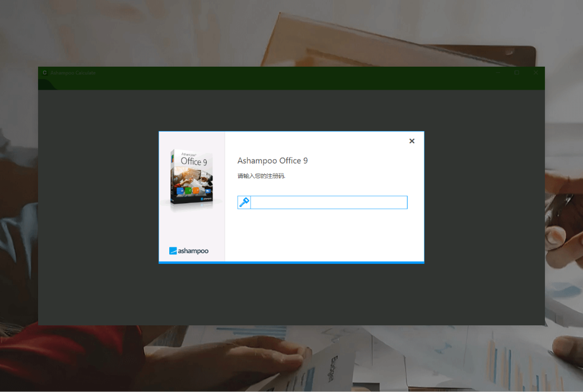
Task: Click the "请输入您的注册码." prompt text
Action: [x=261, y=176]
